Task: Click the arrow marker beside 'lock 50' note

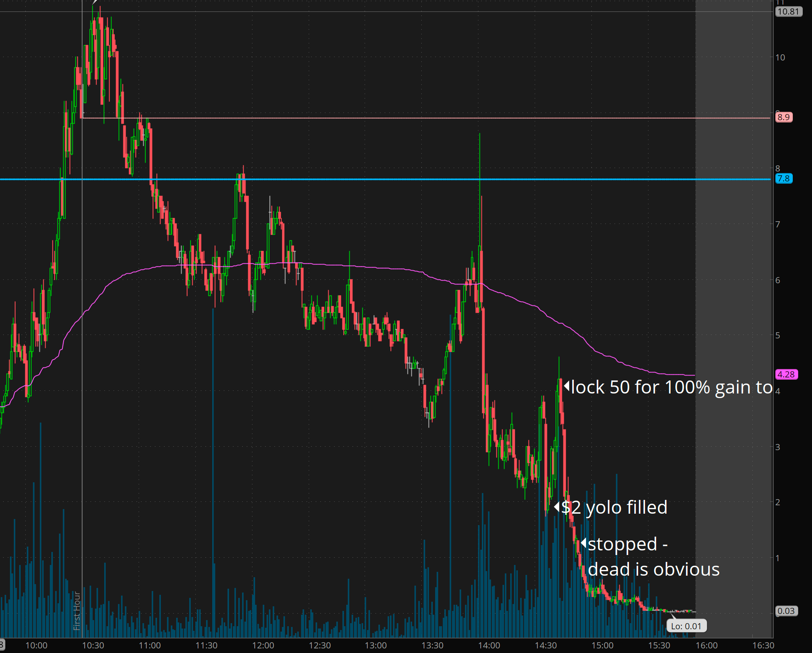Action: 566,385
